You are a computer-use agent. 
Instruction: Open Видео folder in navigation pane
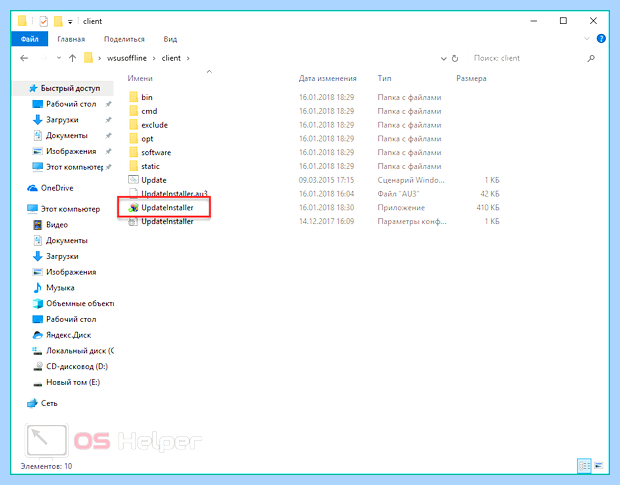(57, 225)
